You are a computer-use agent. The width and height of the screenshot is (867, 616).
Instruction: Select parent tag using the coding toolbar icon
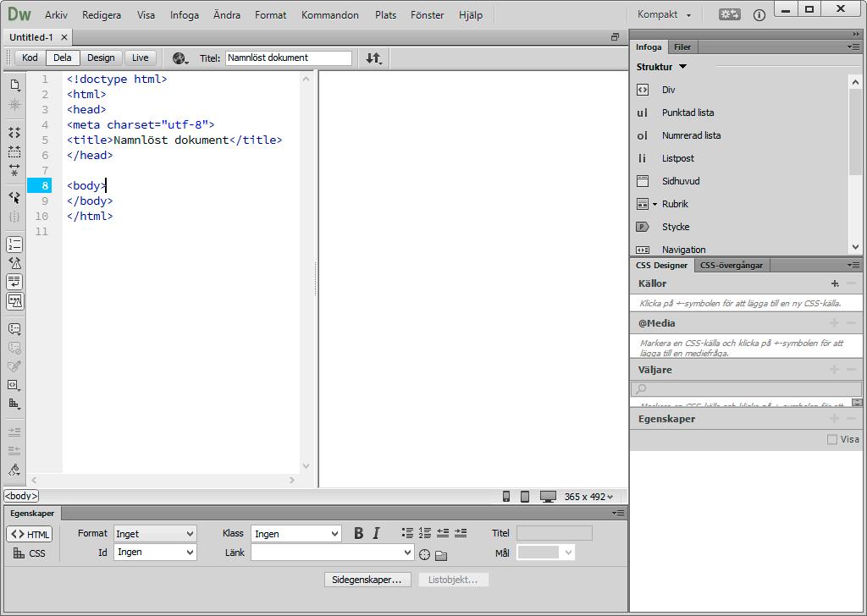(15, 197)
